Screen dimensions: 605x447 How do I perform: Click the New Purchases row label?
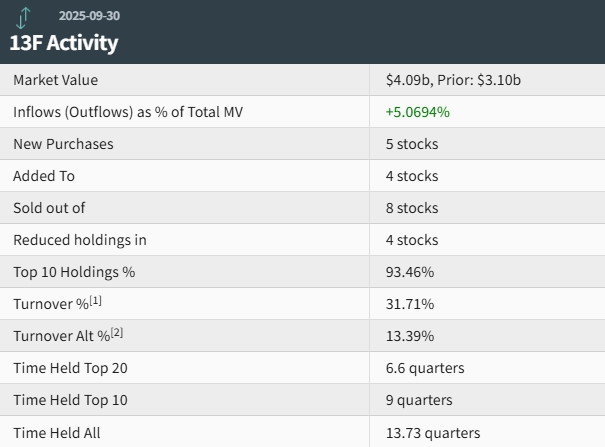[x=63, y=144]
